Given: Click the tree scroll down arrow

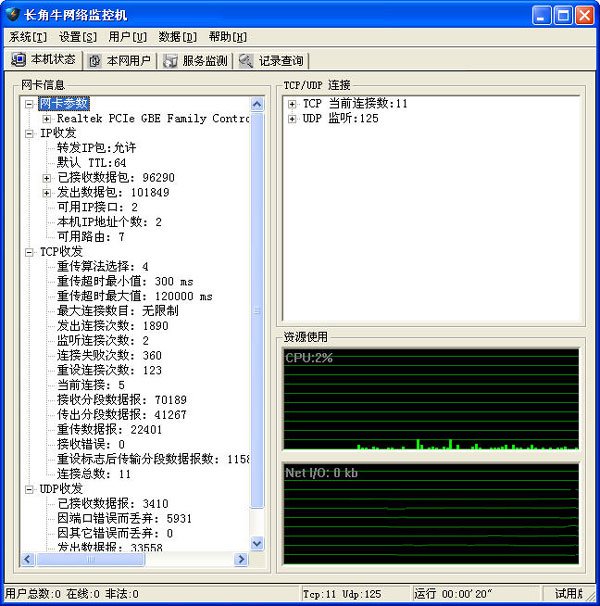Looking at the screenshot, I should (x=257, y=544).
